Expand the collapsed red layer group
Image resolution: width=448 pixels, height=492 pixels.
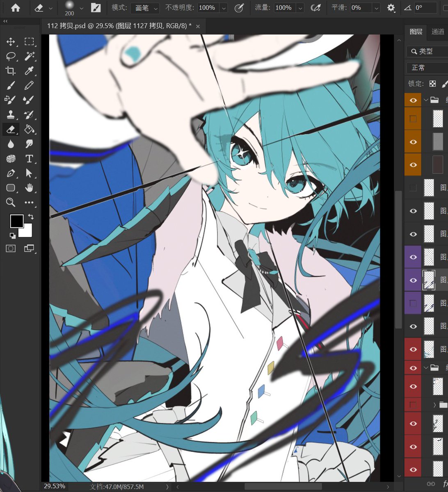(x=434, y=405)
